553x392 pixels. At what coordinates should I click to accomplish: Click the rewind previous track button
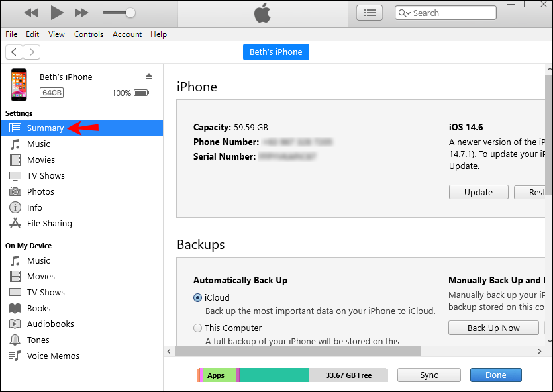pyautogui.click(x=31, y=13)
